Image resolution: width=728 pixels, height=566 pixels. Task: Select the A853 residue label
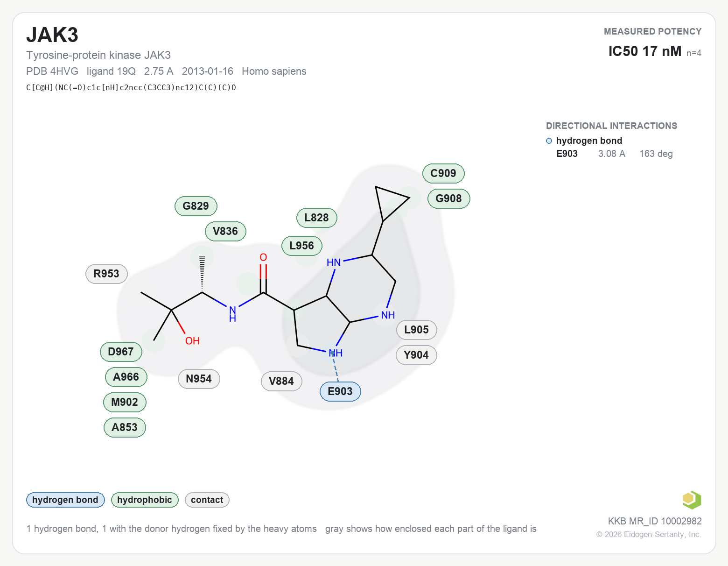pyautogui.click(x=125, y=427)
